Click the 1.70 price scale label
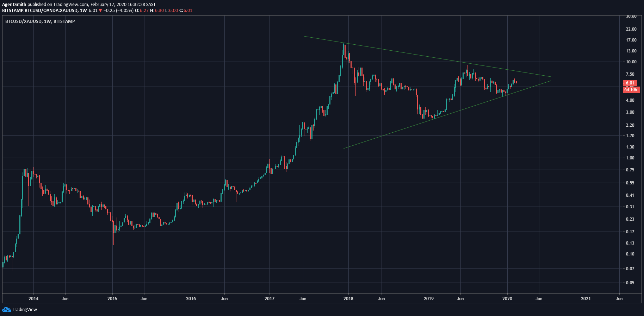644x316 pixels. 630,136
